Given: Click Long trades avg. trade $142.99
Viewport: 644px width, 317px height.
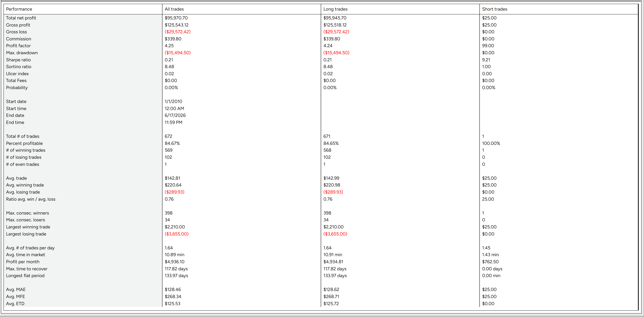Looking at the screenshot, I should coord(331,178).
